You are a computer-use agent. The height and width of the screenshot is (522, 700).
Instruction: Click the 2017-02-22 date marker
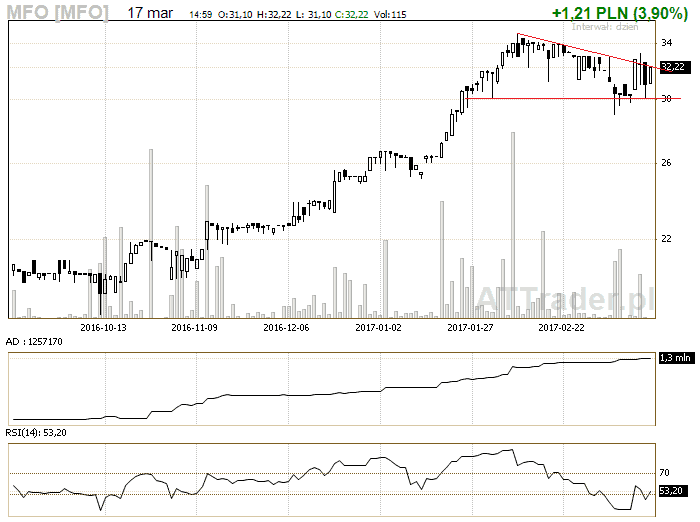point(562,326)
